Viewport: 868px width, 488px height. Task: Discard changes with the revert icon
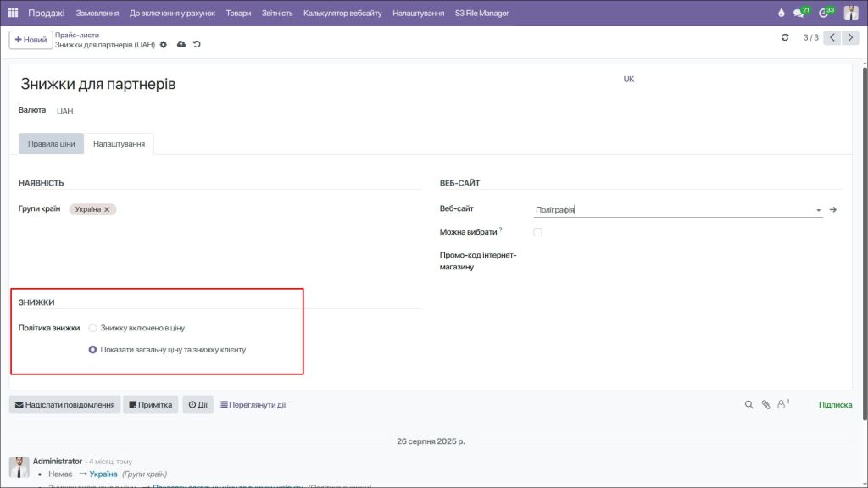[198, 44]
